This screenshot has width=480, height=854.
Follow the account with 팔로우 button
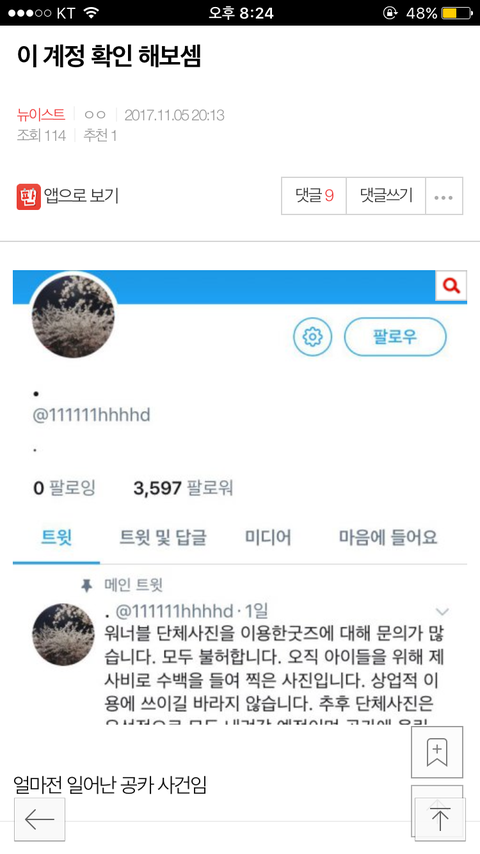(395, 337)
